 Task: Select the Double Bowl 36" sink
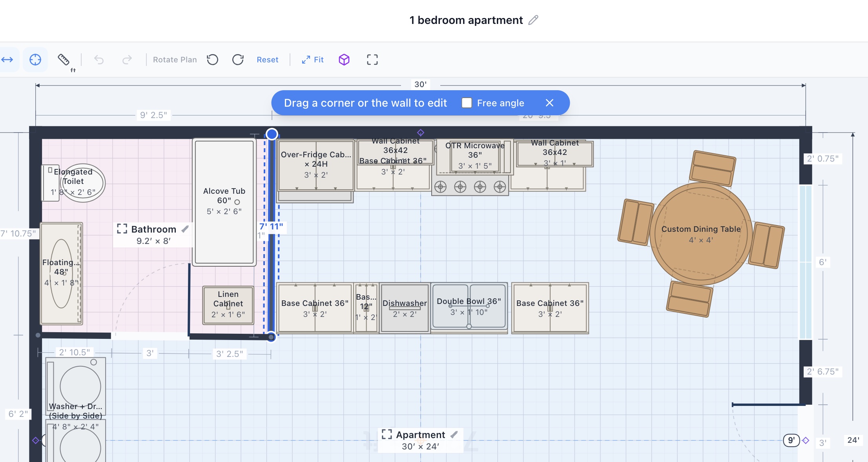coord(469,307)
